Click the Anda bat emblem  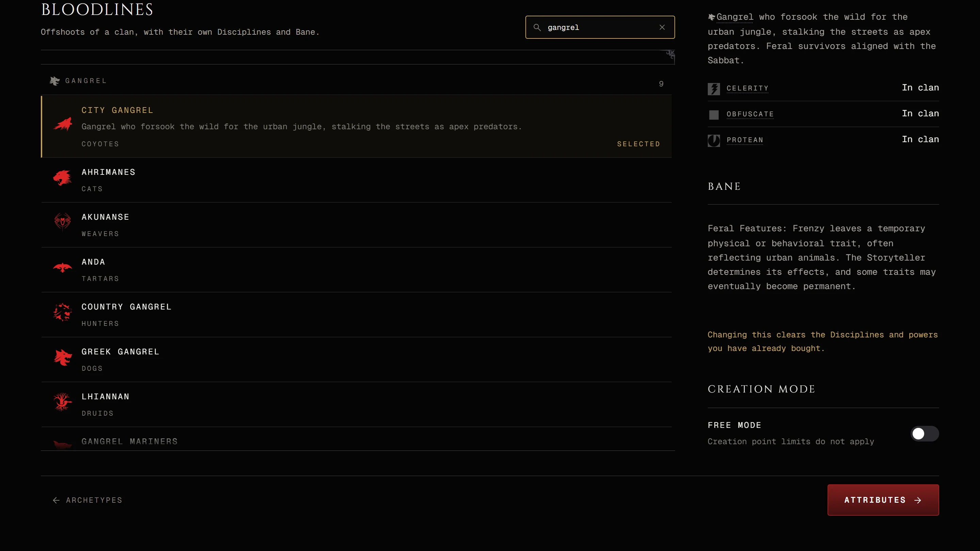62,268
